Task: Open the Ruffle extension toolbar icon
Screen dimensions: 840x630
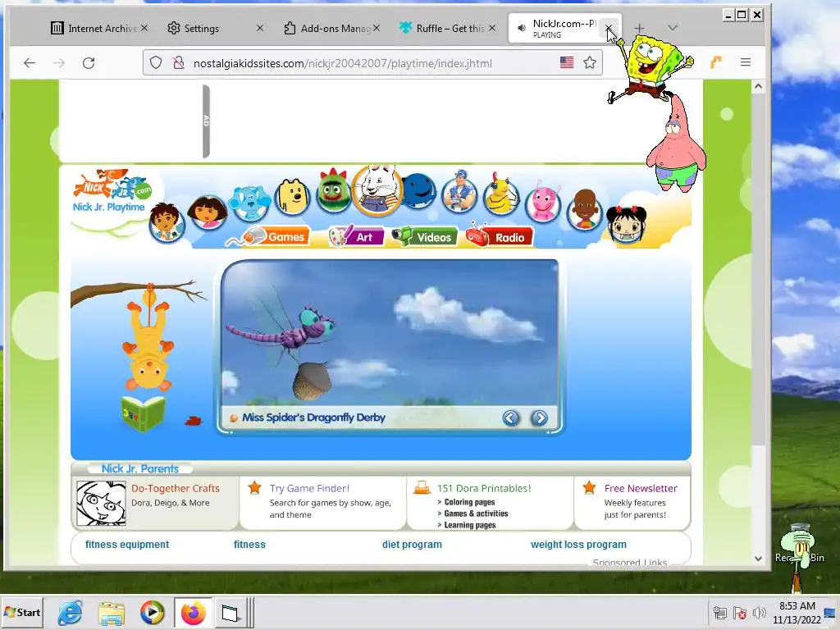Action: click(x=716, y=62)
